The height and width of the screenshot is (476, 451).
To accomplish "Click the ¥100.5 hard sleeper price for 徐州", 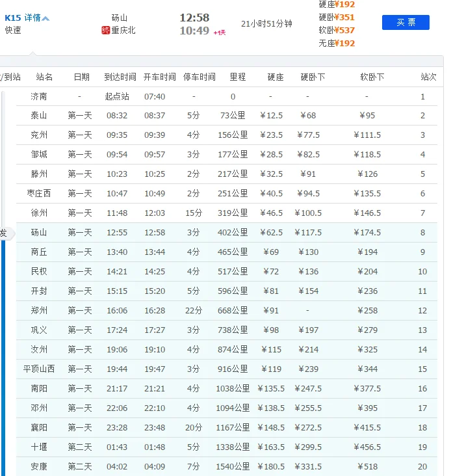I will click(308, 213).
